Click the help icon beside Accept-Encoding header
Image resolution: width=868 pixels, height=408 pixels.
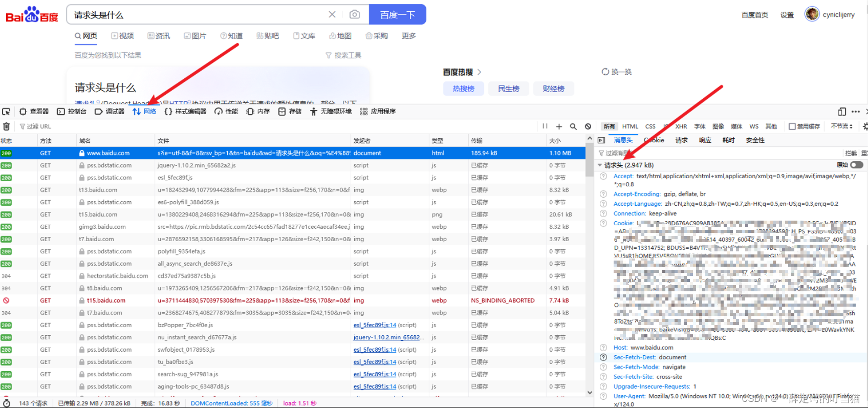point(603,194)
